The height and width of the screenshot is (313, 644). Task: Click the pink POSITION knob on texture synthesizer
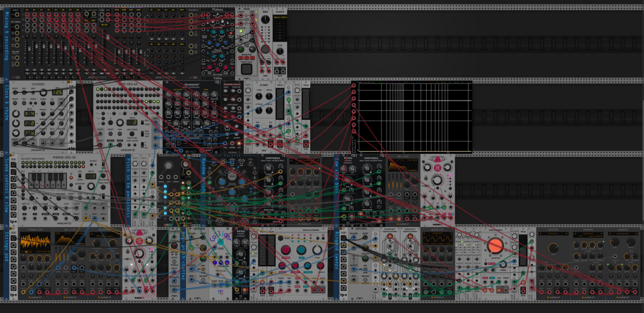286,250
